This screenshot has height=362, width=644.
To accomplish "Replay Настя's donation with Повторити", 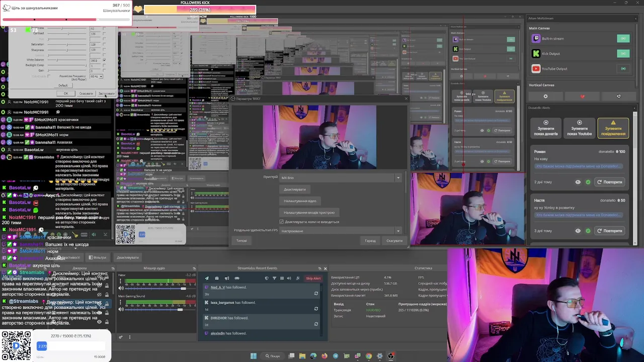I will click(x=610, y=231).
